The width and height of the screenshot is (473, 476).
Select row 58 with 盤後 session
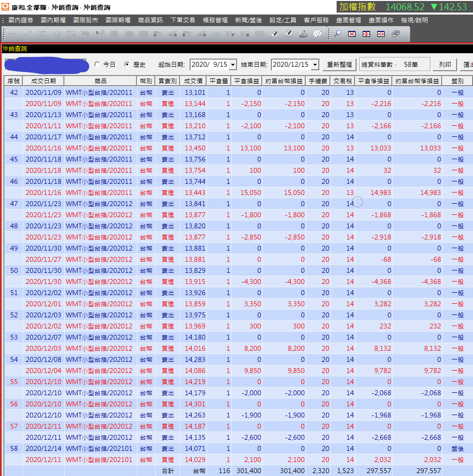pyautogui.click(x=238, y=448)
